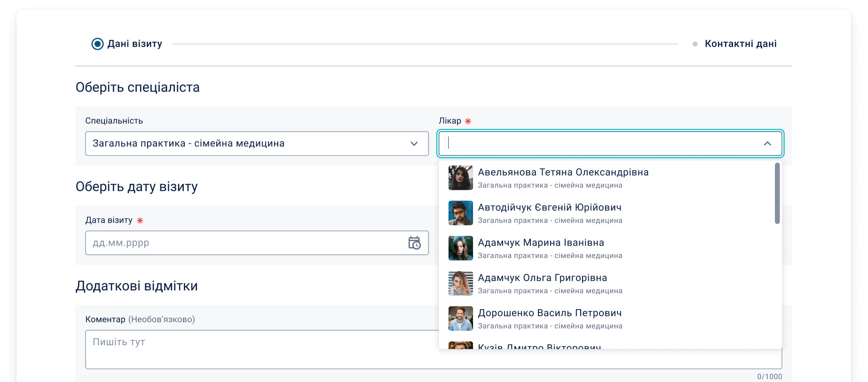Click Дорошенко Василь's avatar photo
The image size is (868, 382).
(460, 319)
